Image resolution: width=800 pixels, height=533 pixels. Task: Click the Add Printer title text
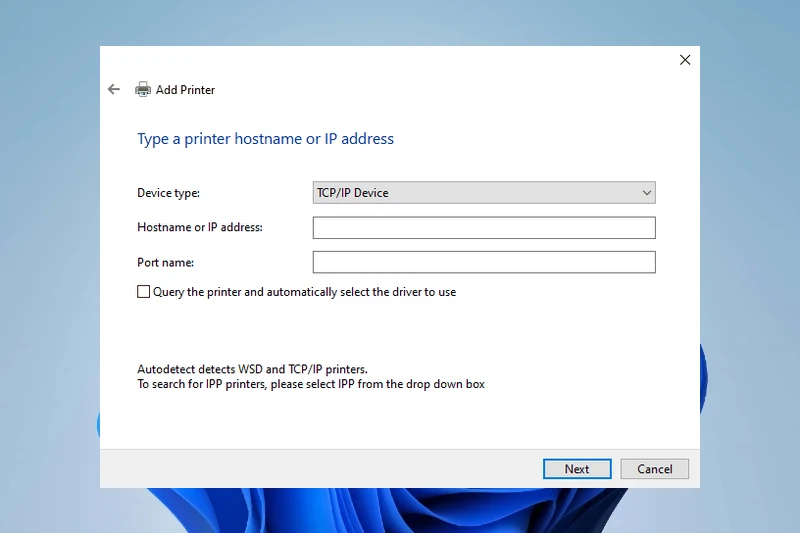tap(185, 90)
